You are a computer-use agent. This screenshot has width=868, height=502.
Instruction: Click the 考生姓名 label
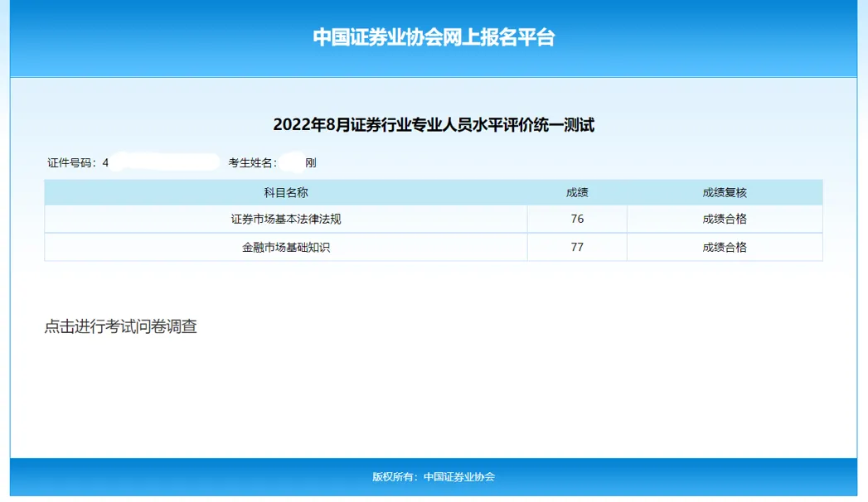pos(252,162)
